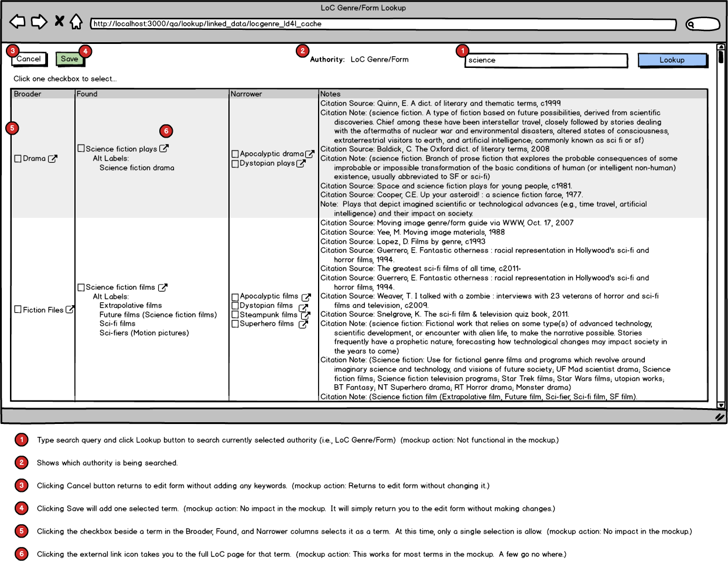This screenshot has height=561, width=728.
Task: Go to browser home icon
Action: coord(76,22)
